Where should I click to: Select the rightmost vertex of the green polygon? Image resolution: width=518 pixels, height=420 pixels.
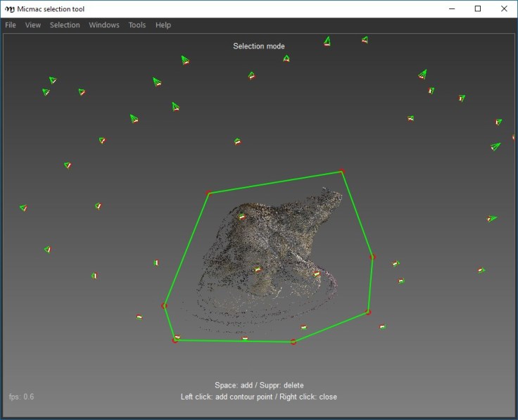372,257
